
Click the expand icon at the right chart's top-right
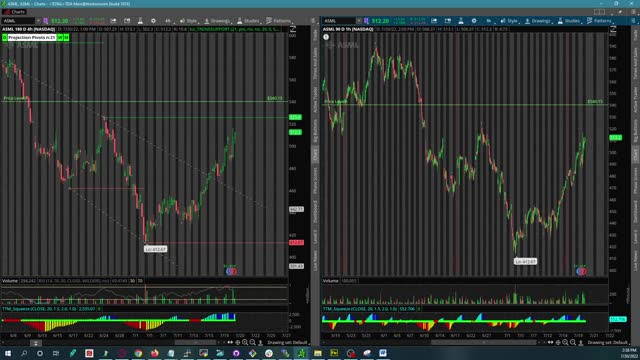coord(613,29)
